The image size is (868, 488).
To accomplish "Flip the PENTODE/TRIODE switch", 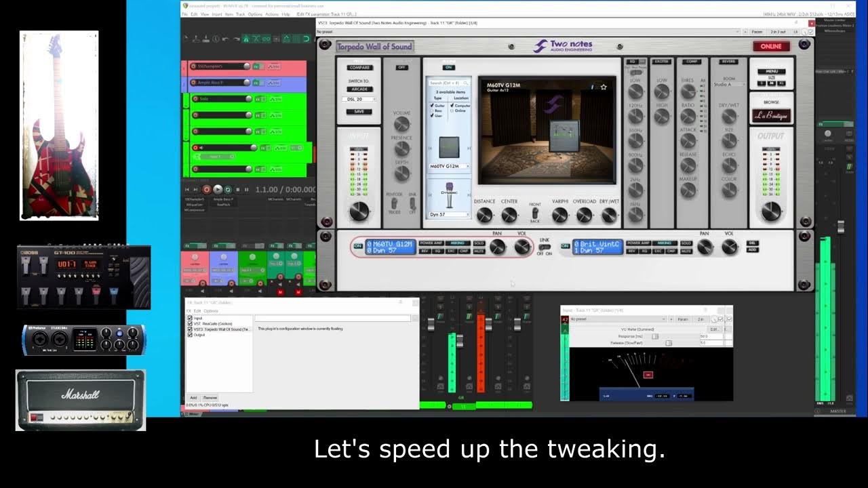I will (x=393, y=203).
